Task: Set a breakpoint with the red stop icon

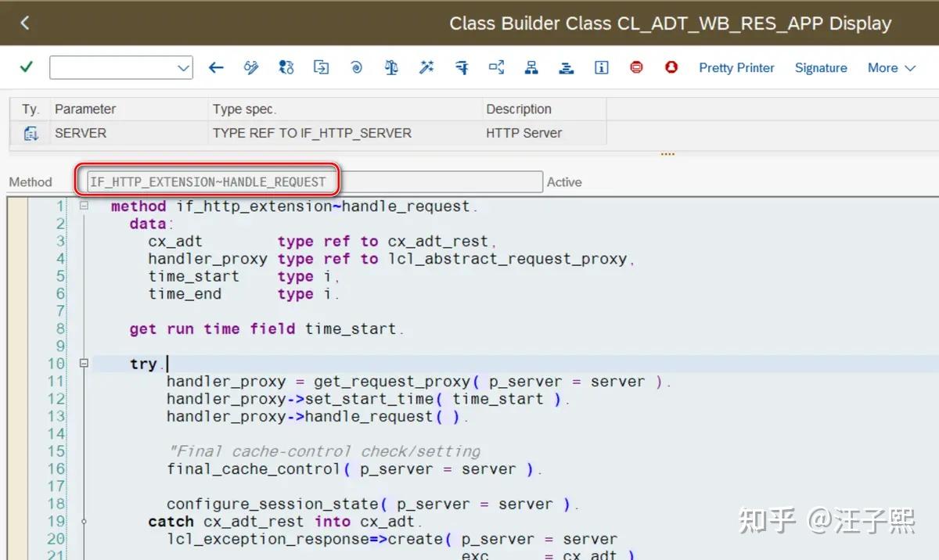Action: (636, 68)
